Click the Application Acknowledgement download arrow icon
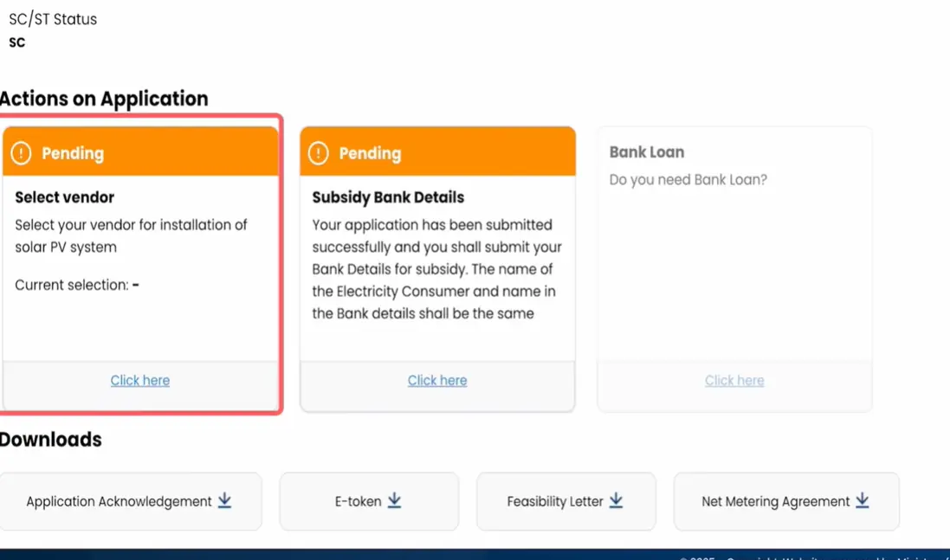Viewport: 950px width, 560px height. coord(225,500)
